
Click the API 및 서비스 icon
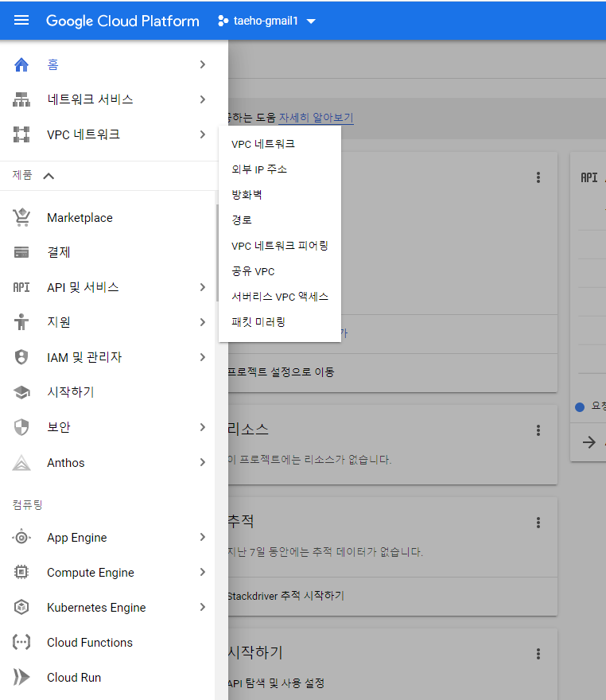pos(21,287)
